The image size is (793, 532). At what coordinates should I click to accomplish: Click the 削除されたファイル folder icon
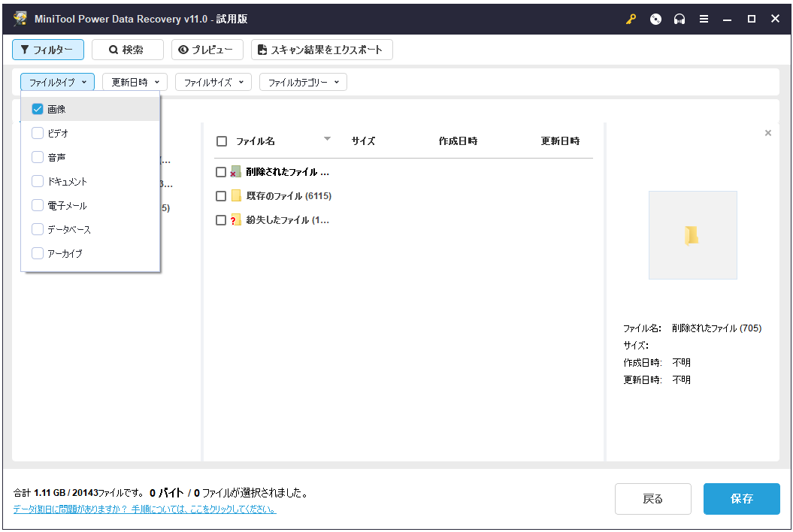point(236,172)
